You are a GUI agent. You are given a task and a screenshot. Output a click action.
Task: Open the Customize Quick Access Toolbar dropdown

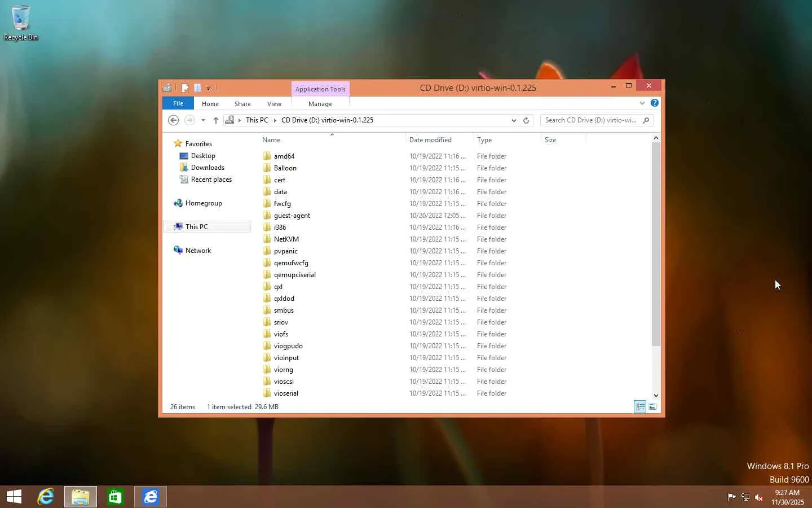(208, 89)
